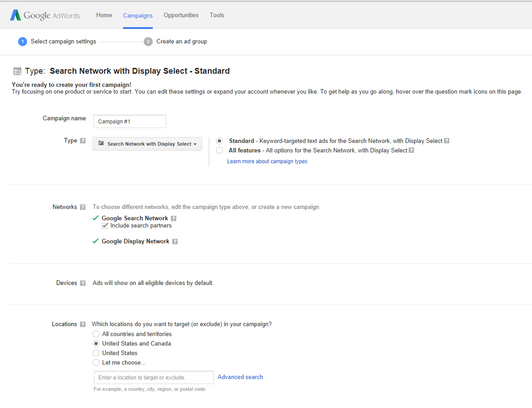Click 'Ads will show on all eligible devices' text
The height and width of the screenshot is (408, 532).
[x=153, y=283]
